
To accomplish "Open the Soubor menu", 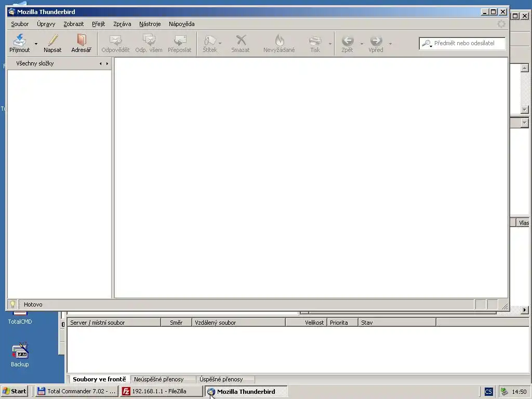I will pyautogui.click(x=20, y=24).
